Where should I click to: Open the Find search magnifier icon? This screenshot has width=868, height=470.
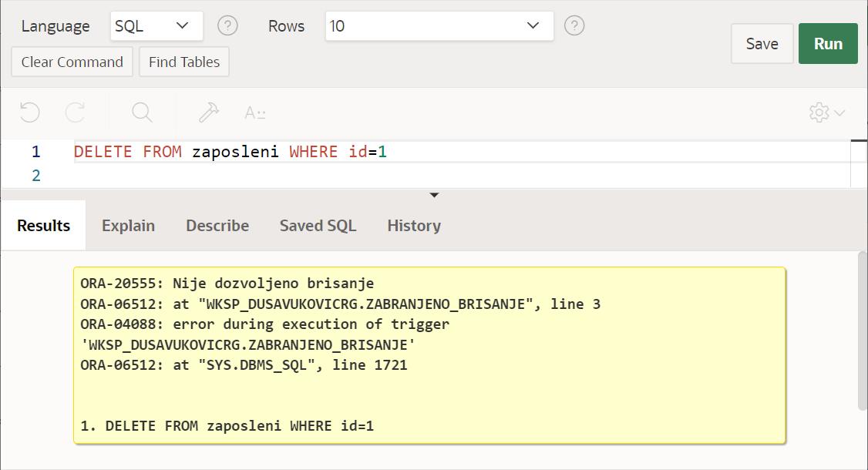[x=142, y=112]
